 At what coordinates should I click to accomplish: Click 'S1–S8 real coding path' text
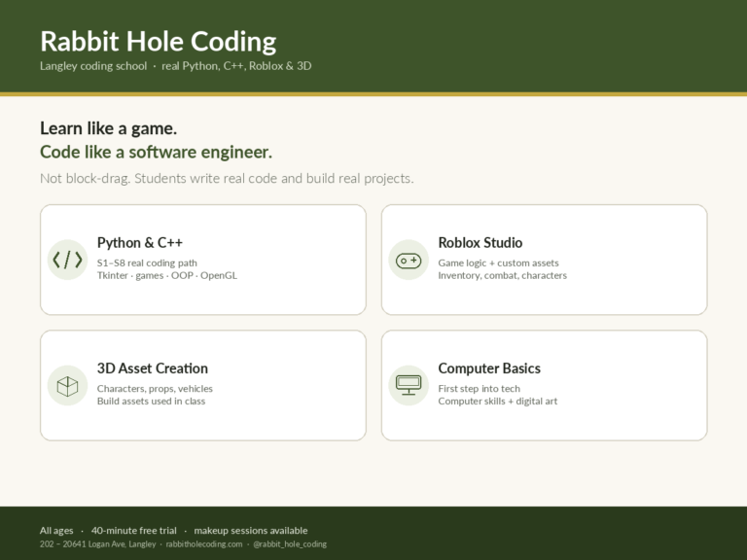pyautogui.click(x=147, y=262)
